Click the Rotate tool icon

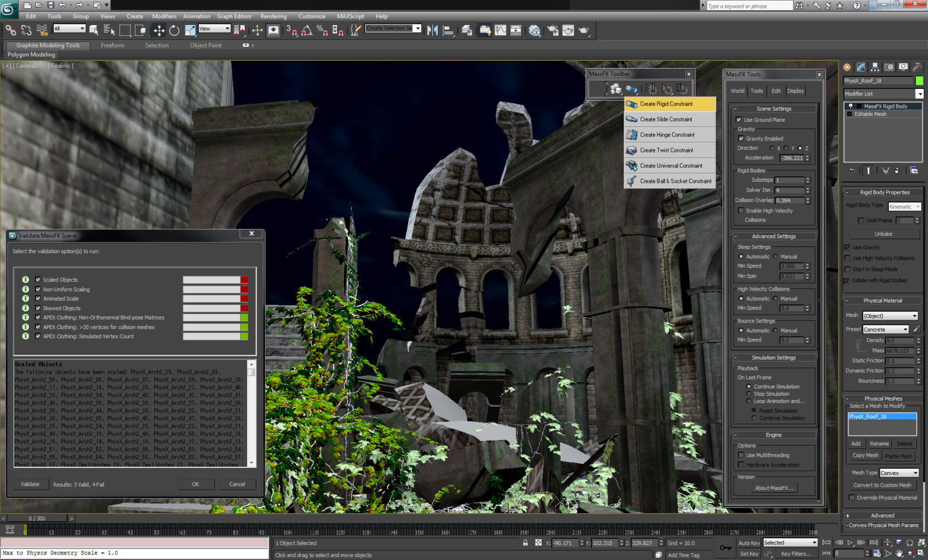[x=174, y=31]
